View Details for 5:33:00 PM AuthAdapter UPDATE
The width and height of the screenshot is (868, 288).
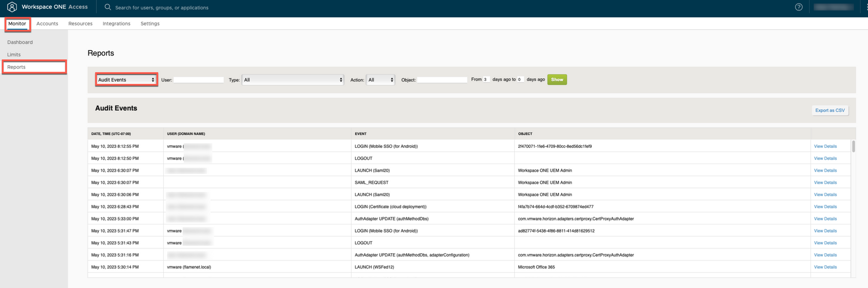pyautogui.click(x=825, y=218)
